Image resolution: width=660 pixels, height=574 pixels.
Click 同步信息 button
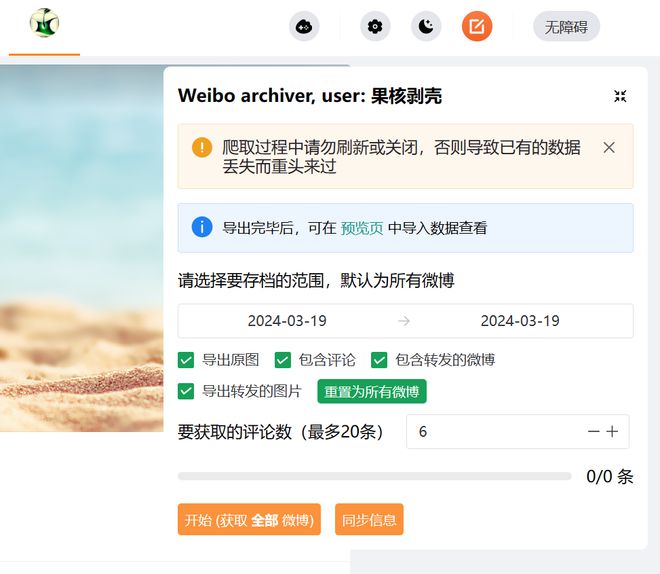point(369,519)
